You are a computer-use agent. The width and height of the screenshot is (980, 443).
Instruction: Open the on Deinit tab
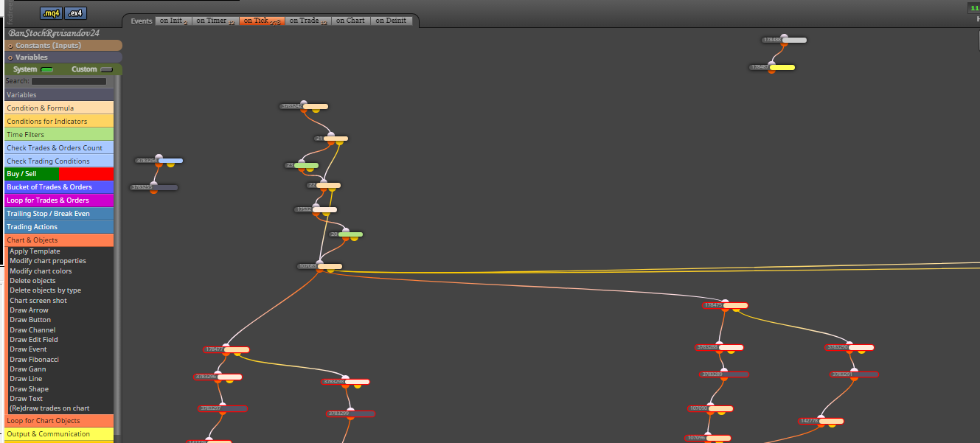tap(391, 21)
